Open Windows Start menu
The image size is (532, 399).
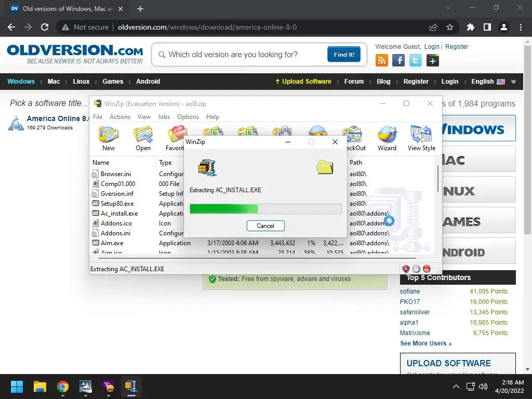17,387
